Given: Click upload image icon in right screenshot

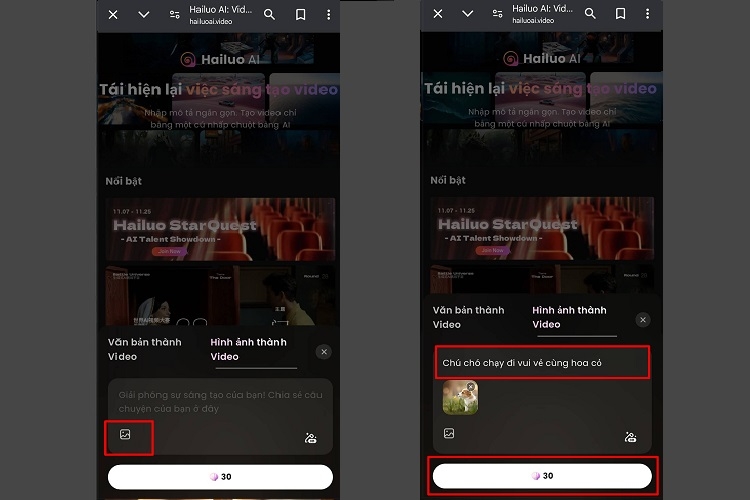Looking at the screenshot, I should click(449, 433).
